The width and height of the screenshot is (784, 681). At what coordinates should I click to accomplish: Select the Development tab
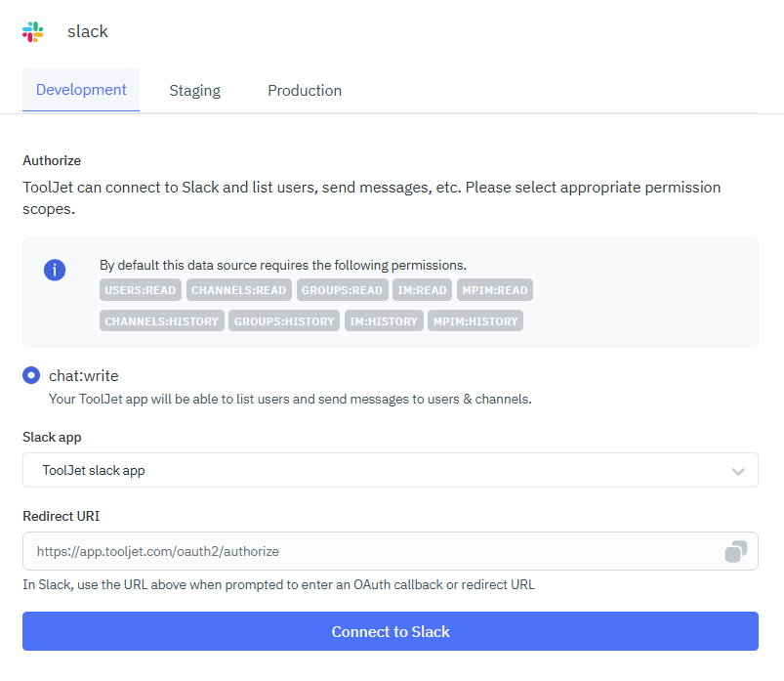coord(81,90)
